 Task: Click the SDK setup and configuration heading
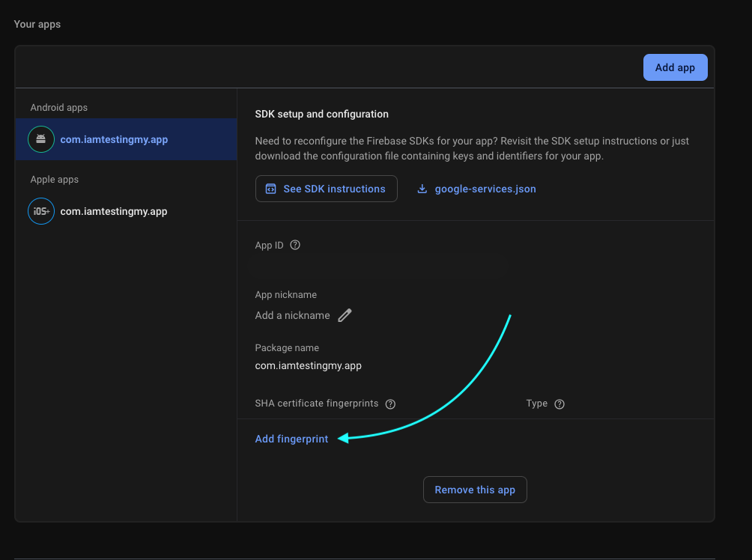321,114
